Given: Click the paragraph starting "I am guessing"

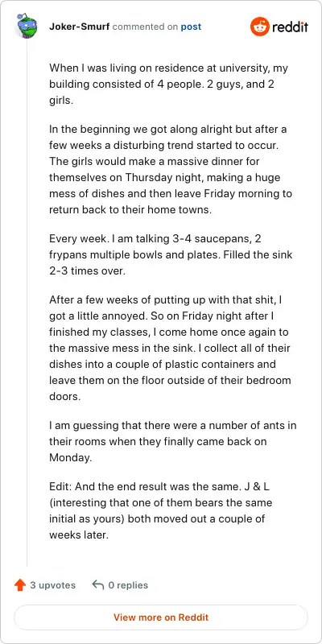Looking at the screenshot, I should (173, 441).
